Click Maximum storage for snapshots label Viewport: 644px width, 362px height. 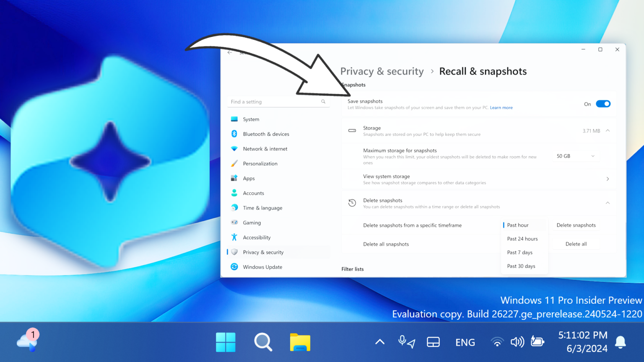(x=400, y=150)
